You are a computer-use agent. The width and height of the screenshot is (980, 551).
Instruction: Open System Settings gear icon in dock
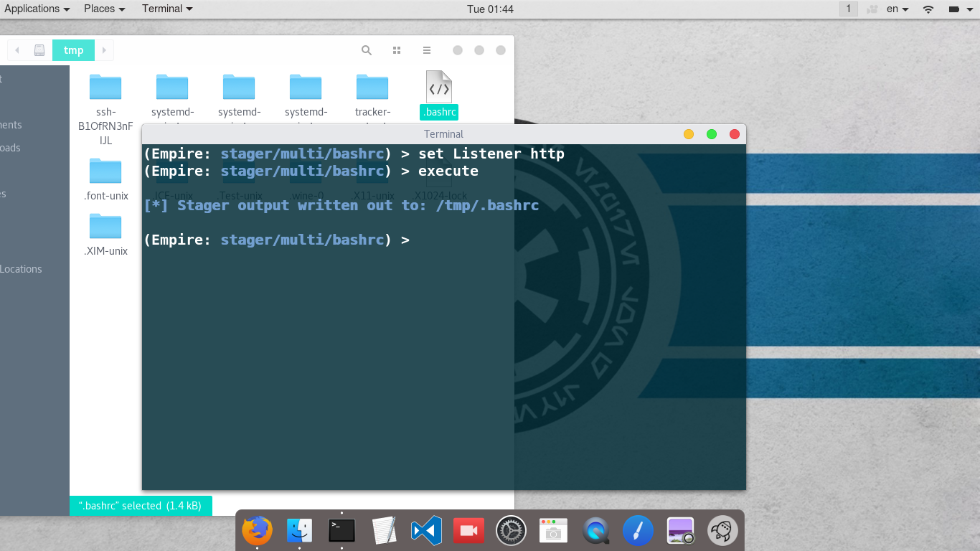point(511,531)
